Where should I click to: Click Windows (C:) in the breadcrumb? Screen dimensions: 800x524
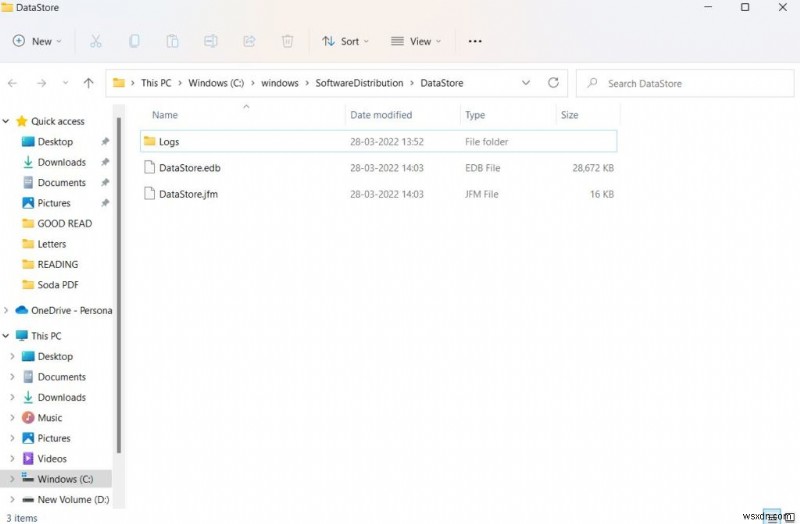[216, 83]
